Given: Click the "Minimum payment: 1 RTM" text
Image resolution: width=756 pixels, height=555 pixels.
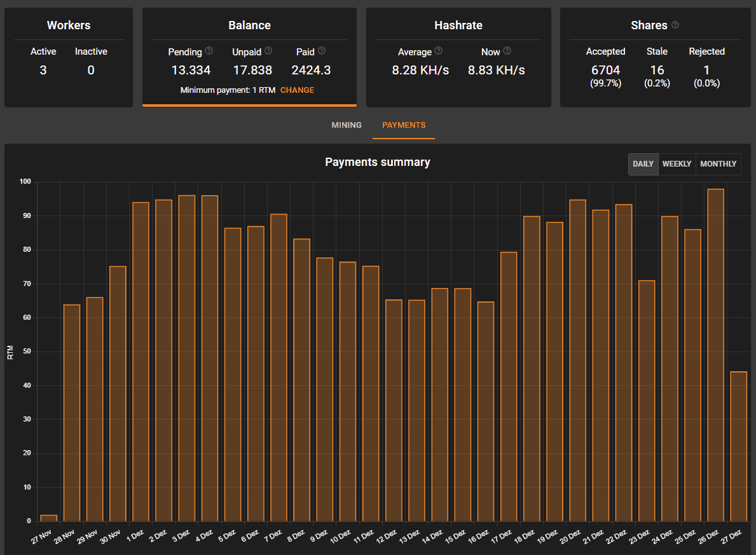Looking at the screenshot, I should pyautogui.click(x=228, y=90).
